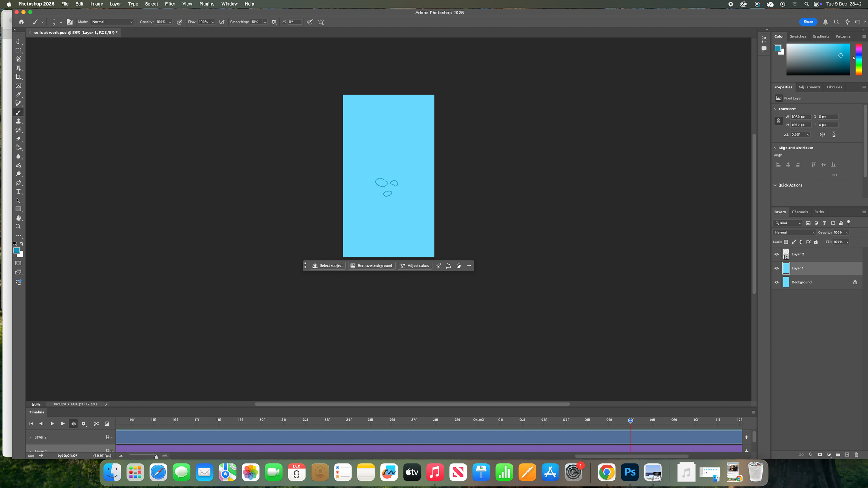Click the rainbow hue slider strip

858,59
